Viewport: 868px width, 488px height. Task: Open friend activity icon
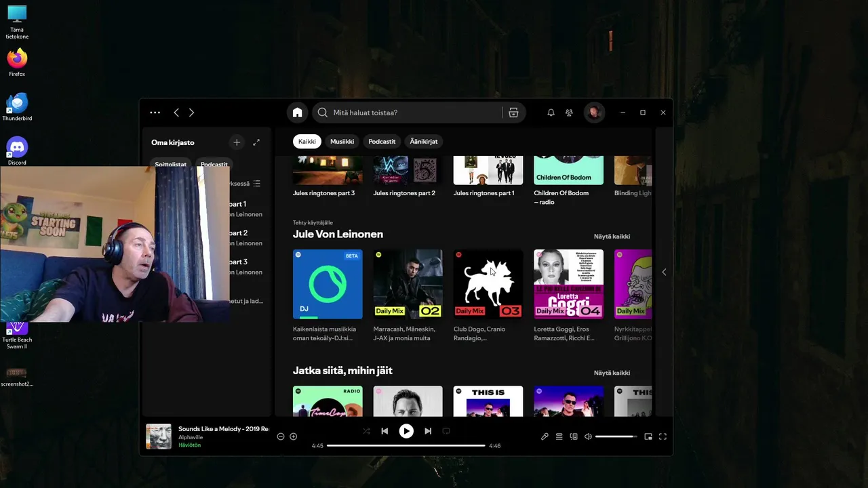(x=569, y=113)
